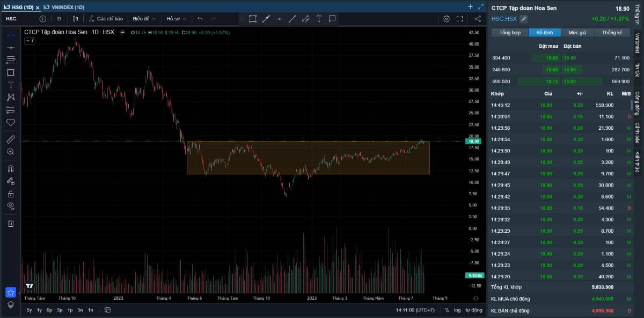Click the compare or add symbol plus icon
This screenshot has width=644, height=318.
(43, 18)
